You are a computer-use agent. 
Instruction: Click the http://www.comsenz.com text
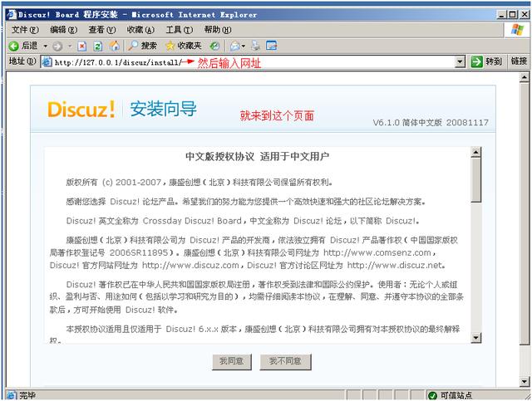[377, 253]
